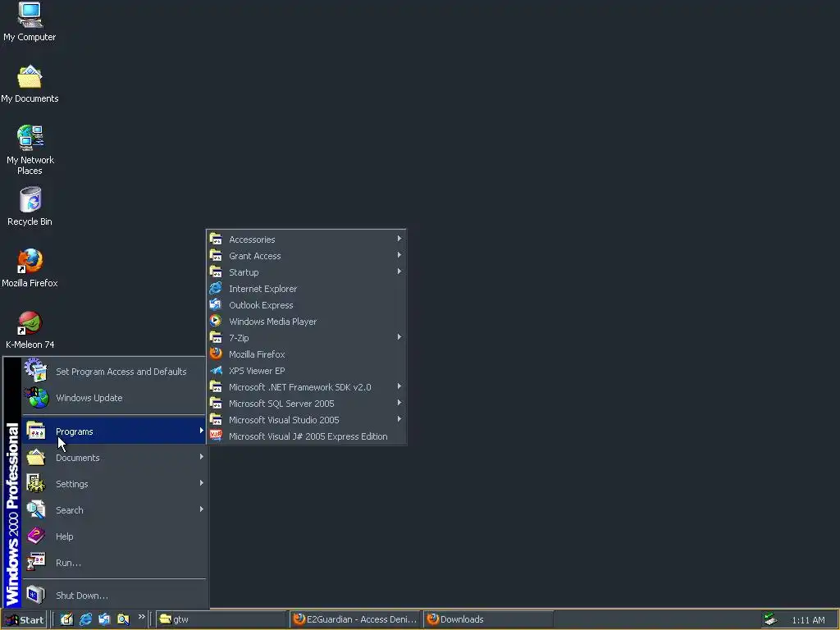The height and width of the screenshot is (630, 840).
Task: Choose Microsoft Visual J# 2005 Express Edition
Action: pos(306,436)
